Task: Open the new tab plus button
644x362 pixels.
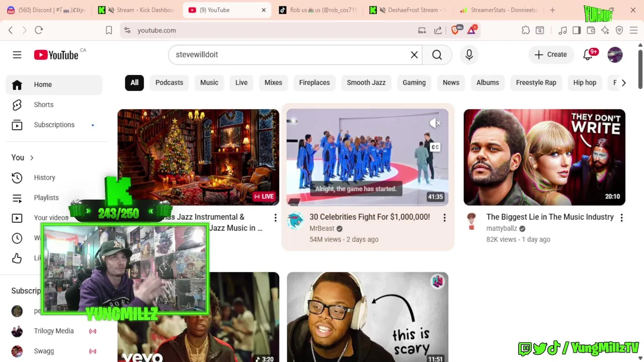Action: [552, 10]
